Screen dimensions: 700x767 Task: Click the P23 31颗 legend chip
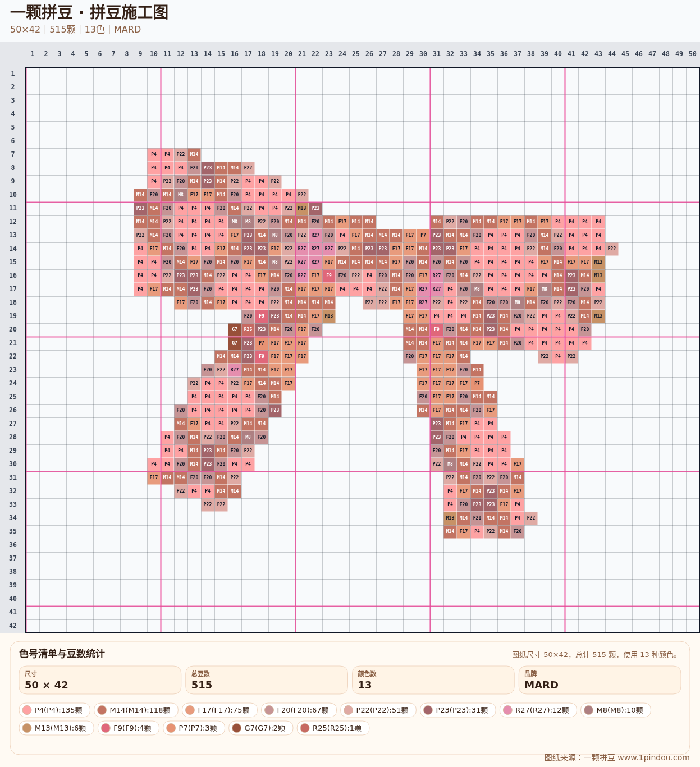pyautogui.click(x=458, y=710)
